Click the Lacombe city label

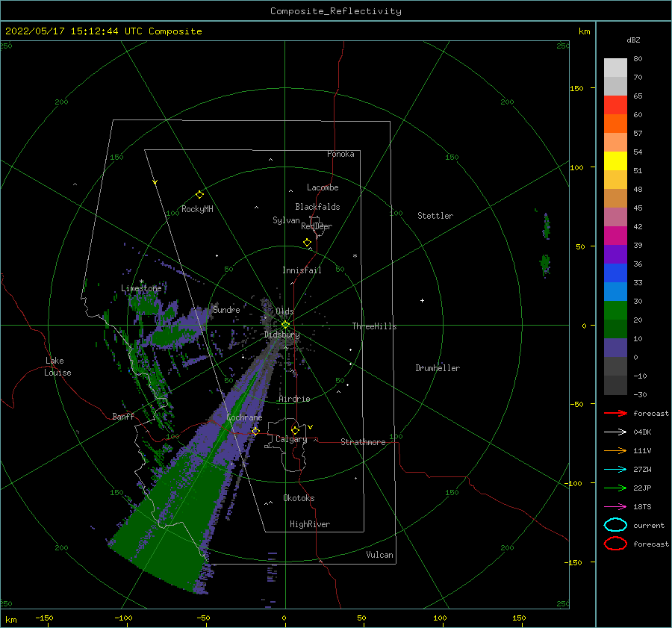tap(323, 187)
